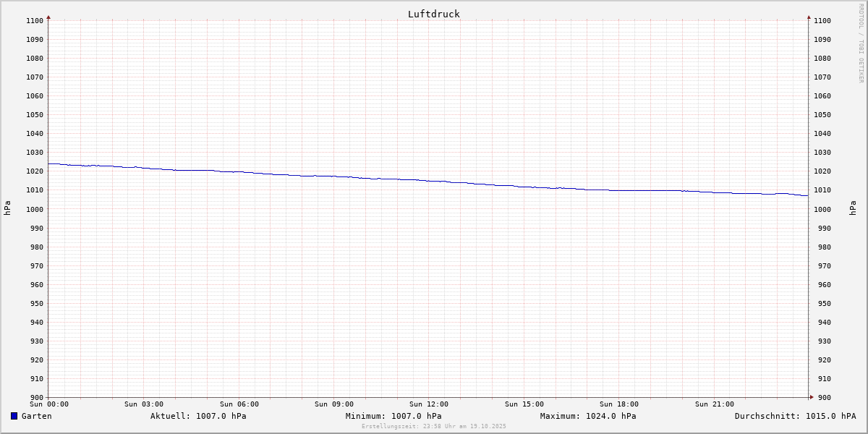Viewport: 868px width, 434px height.
Task: Click the red arrow atop the left y-axis
Action: [48, 17]
